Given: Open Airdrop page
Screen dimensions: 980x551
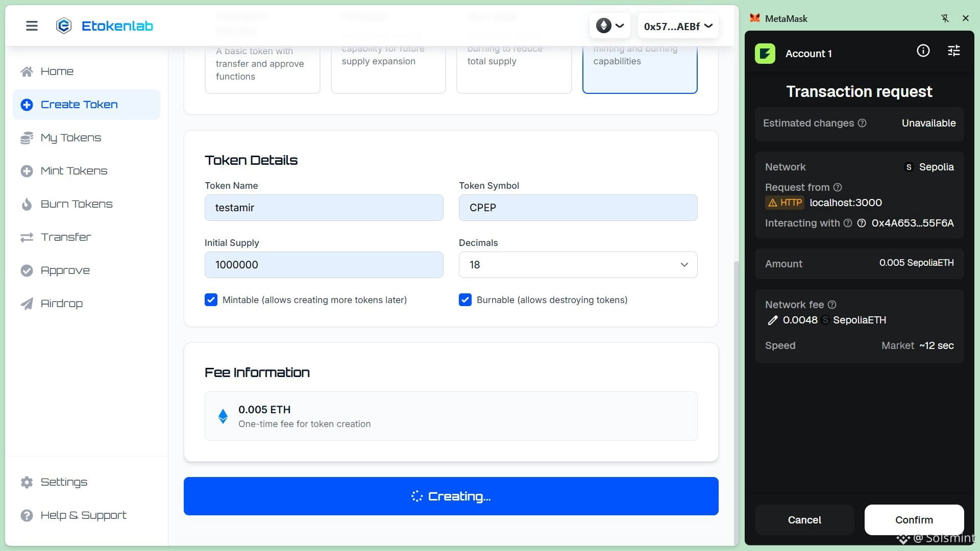Looking at the screenshot, I should [86, 304].
